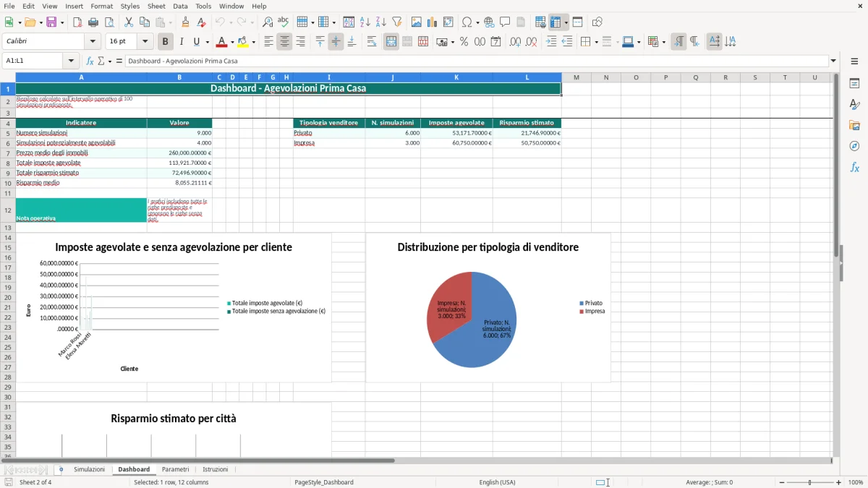868x488 pixels.
Task: Insert an image via toolbar icon
Action: pos(417,22)
